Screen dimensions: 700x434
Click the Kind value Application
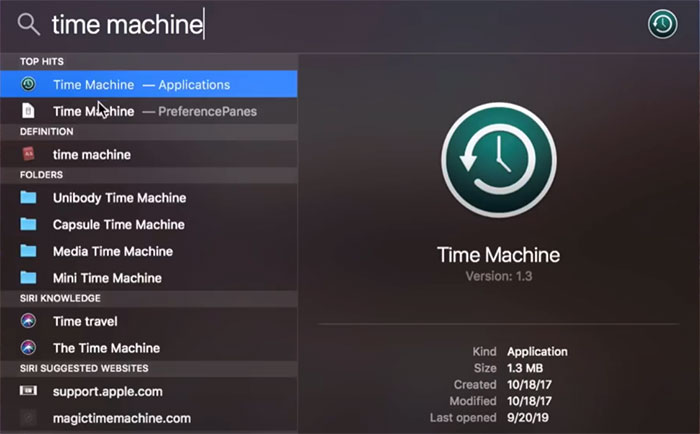point(538,351)
